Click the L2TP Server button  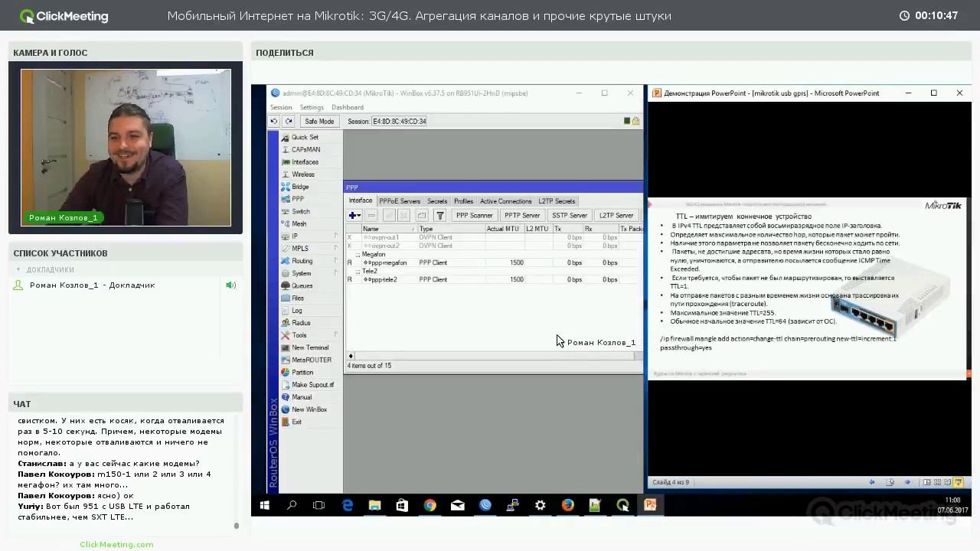616,216
